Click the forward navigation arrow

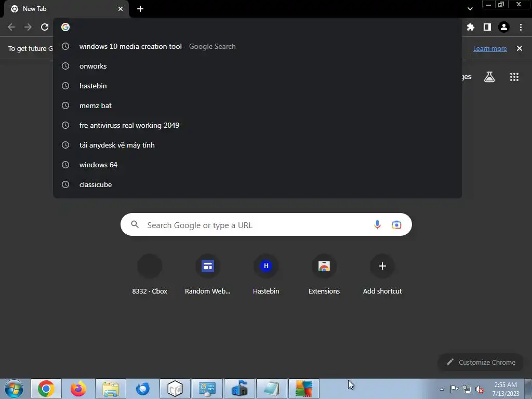[28, 27]
